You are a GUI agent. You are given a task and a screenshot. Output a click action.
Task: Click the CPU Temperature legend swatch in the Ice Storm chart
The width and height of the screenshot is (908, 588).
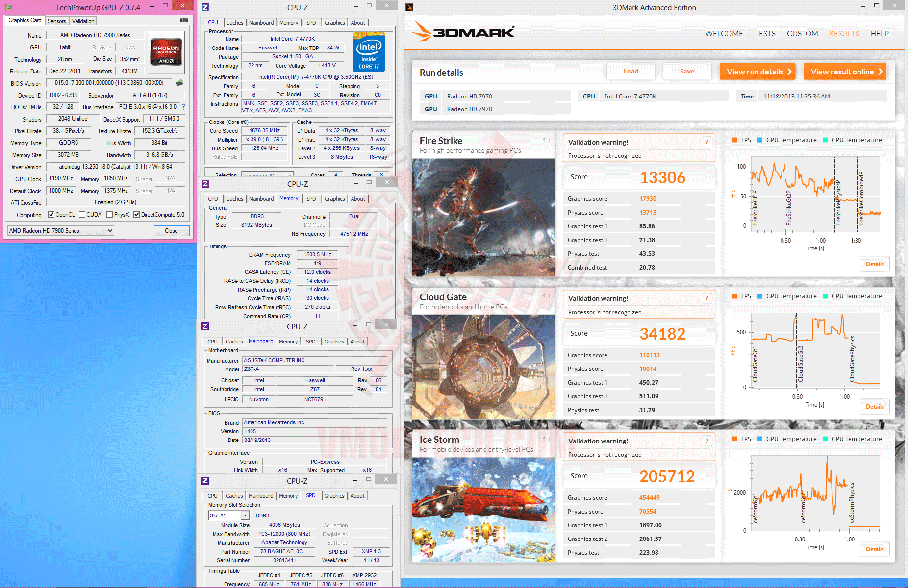[x=825, y=439]
